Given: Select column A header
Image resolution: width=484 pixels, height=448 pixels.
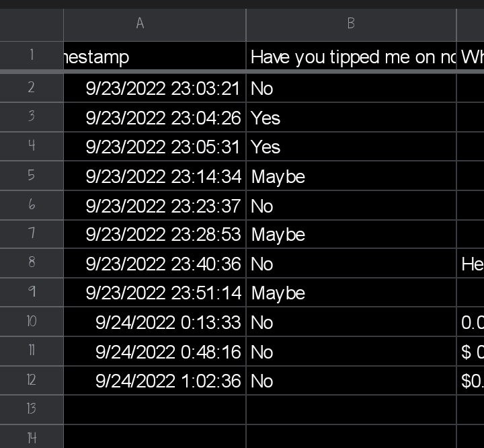Looking at the screenshot, I should click(x=155, y=25).
